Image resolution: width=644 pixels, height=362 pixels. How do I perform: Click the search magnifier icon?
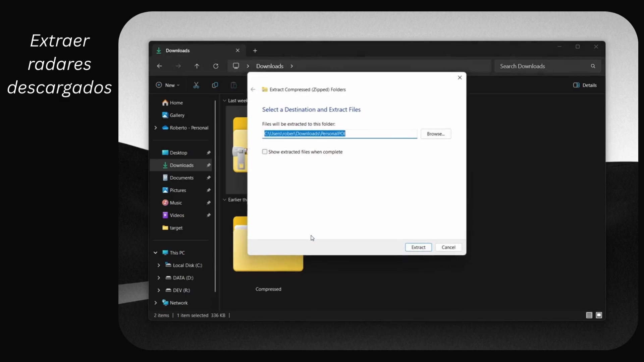[593, 66]
